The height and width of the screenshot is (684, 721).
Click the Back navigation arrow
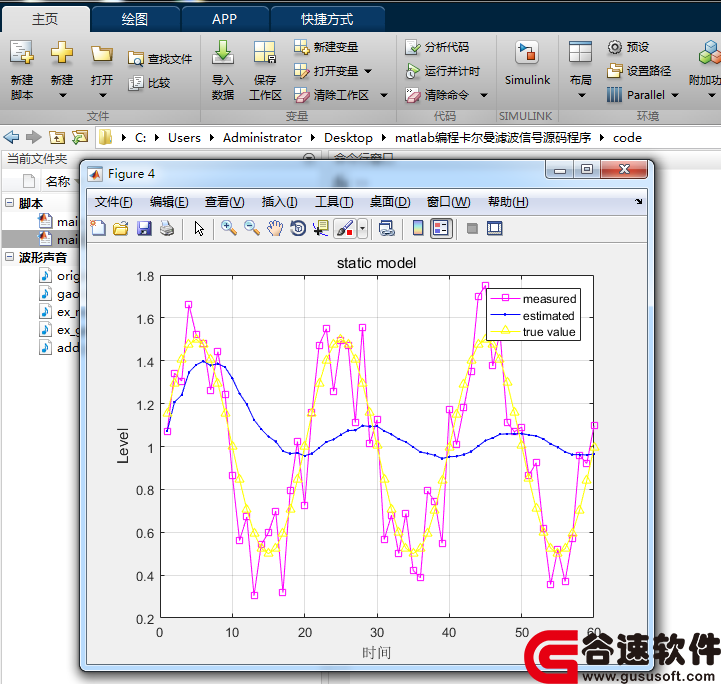click(x=11, y=137)
